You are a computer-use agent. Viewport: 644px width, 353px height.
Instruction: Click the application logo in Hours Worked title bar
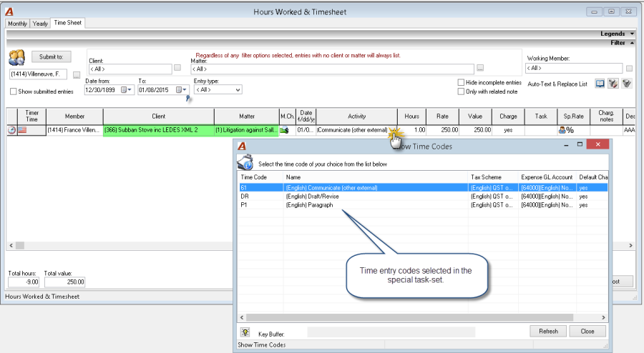coord(9,12)
